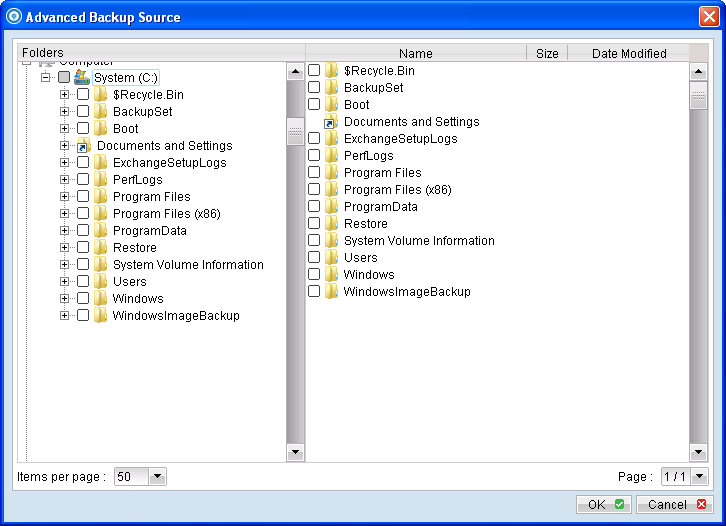Close the Advanced Backup Source dialog
The image size is (726, 526).
pos(709,17)
